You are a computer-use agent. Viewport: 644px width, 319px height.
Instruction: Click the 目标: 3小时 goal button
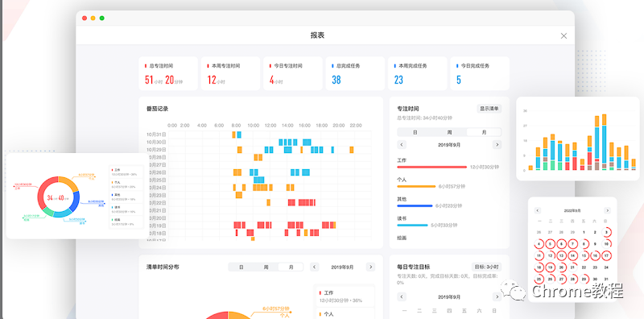point(487,267)
